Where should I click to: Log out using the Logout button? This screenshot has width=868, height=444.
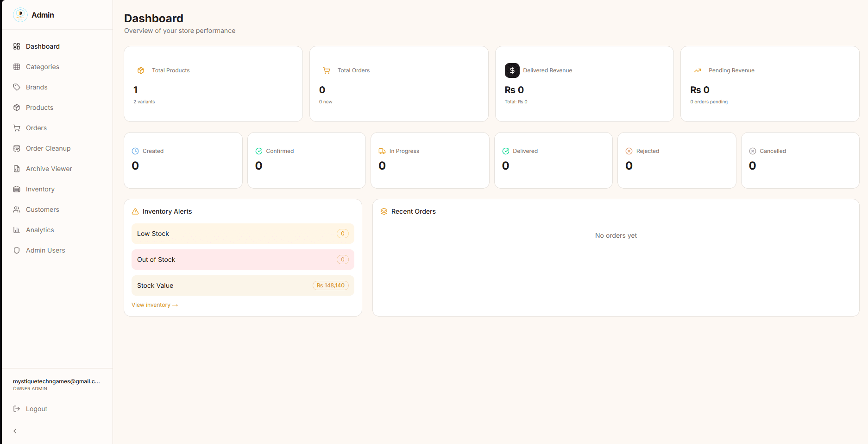[57, 409]
